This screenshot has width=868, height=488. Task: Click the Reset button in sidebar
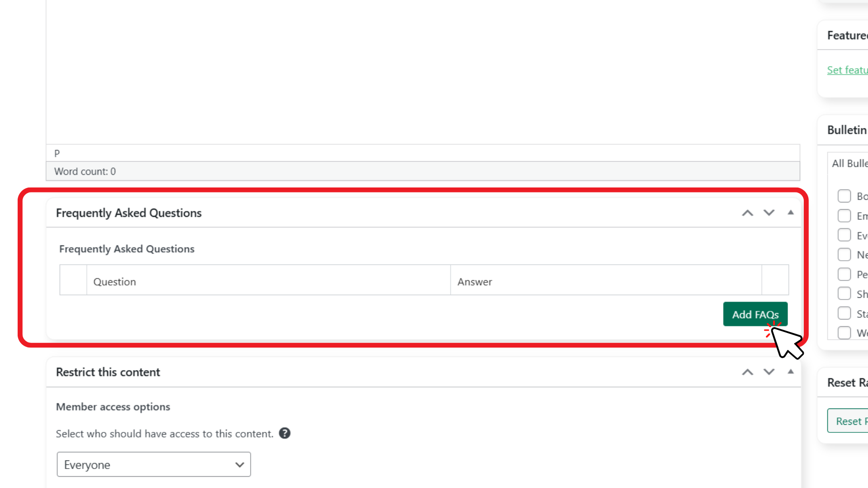(849, 421)
